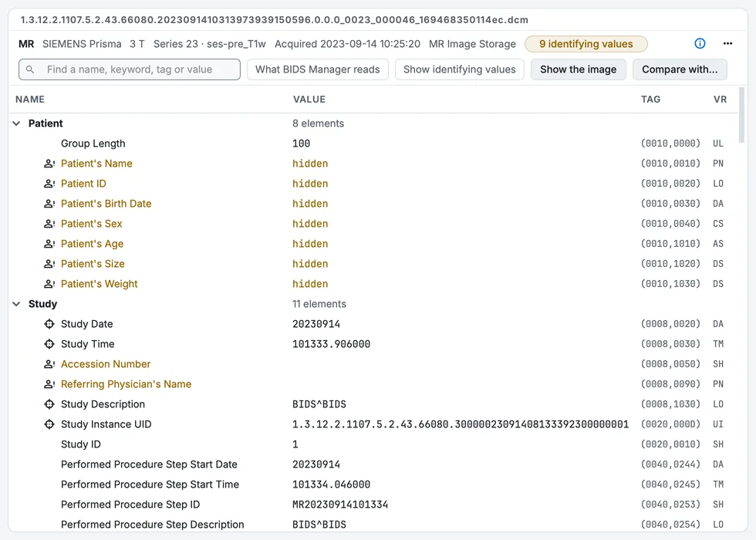Select the Patient's Age label
Viewport: 756px width, 540px height.
[x=92, y=244]
